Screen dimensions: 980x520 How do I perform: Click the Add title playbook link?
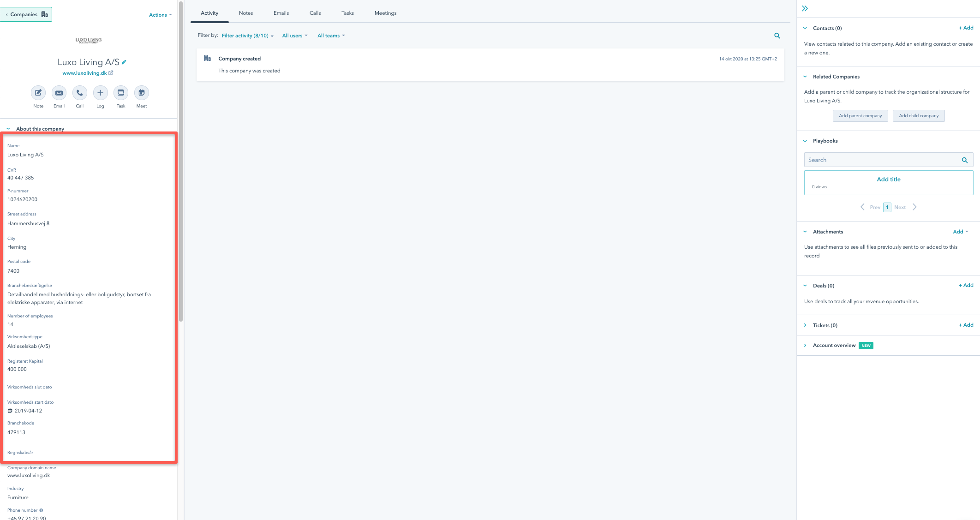889,179
